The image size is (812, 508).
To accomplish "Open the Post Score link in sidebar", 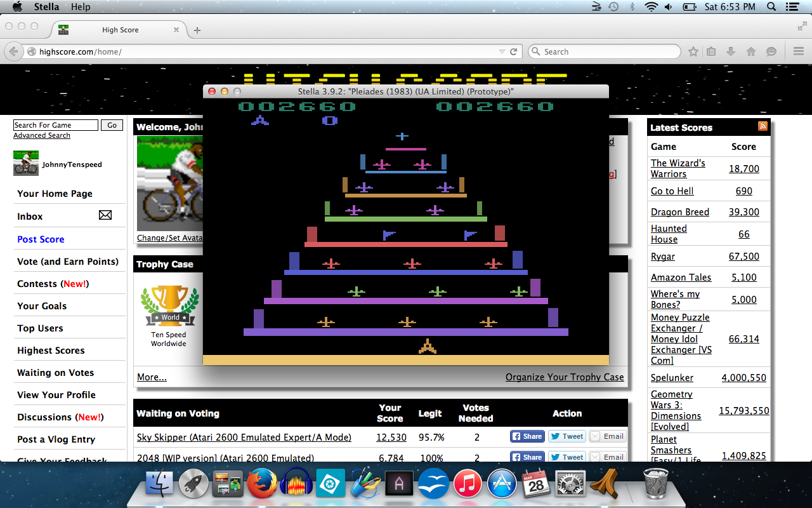I will (41, 239).
